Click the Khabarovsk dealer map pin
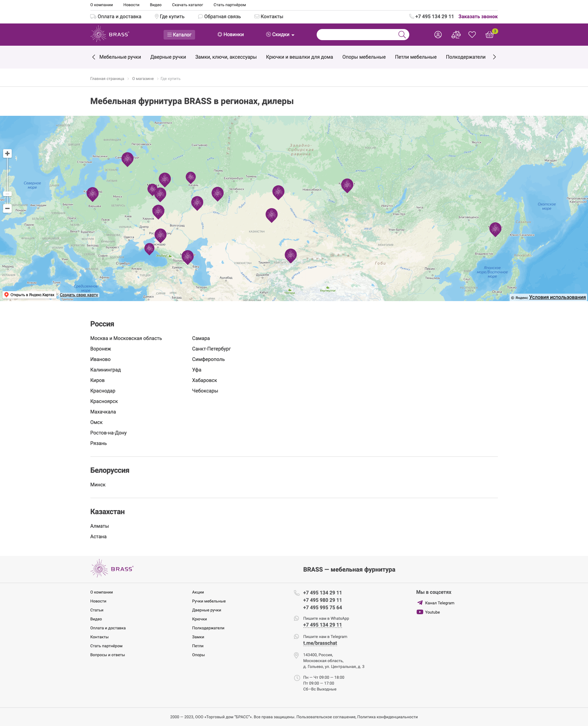Screen dimensions: 588x726 click(x=495, y=229)
